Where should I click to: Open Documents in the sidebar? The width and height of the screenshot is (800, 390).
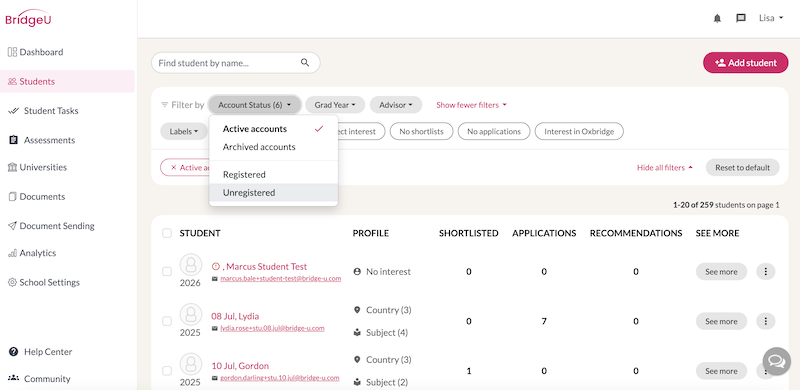click(x=36, y=197)
